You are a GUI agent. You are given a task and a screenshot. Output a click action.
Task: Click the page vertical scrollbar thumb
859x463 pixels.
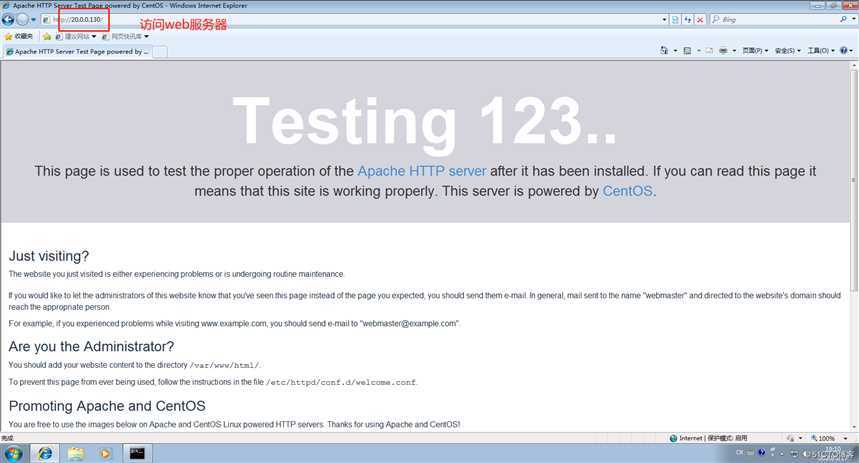tap(854, 181)
